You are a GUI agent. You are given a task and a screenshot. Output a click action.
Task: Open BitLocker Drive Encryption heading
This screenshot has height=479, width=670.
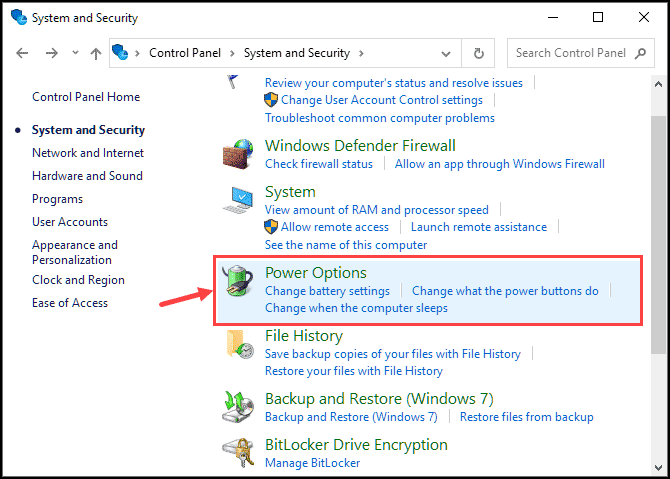356,445
